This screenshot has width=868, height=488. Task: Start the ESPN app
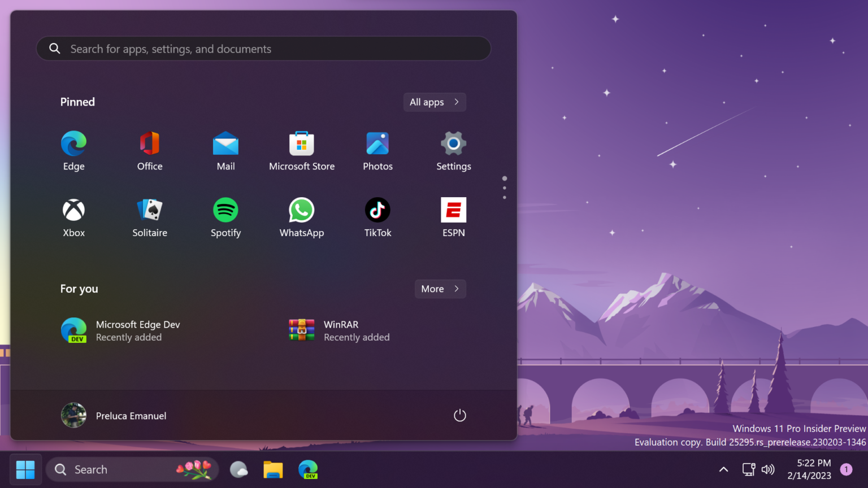click(x=453, y=217)
